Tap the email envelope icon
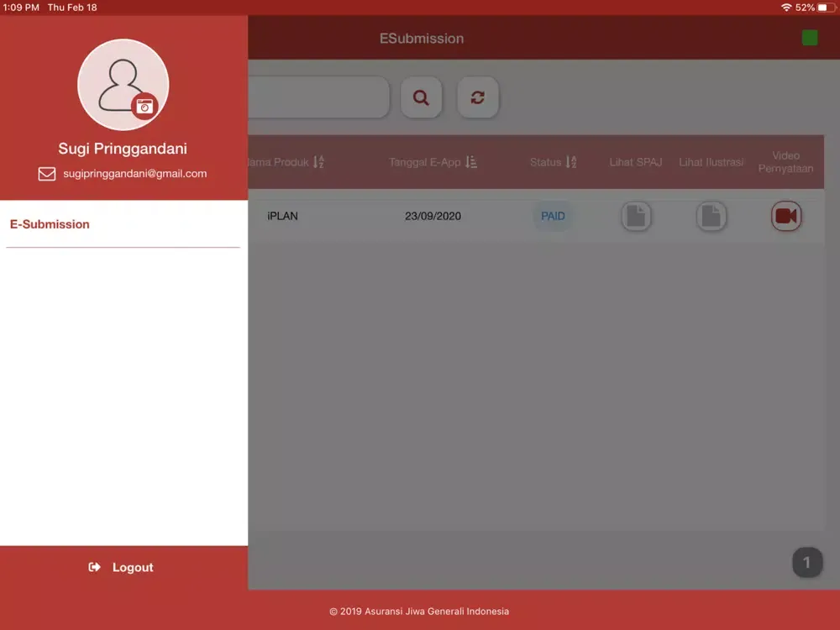 pyautogui.click(x=46, y=174)
